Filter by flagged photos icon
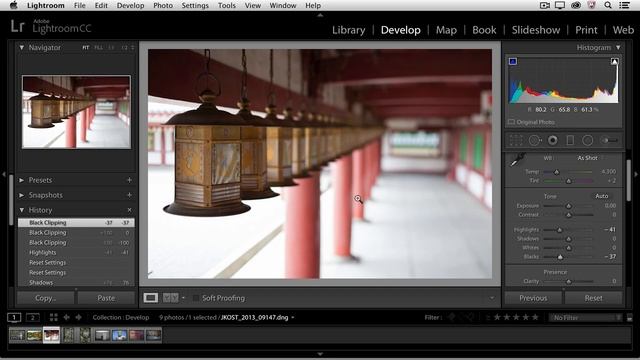Screen dimensions: 640x360 452,317
